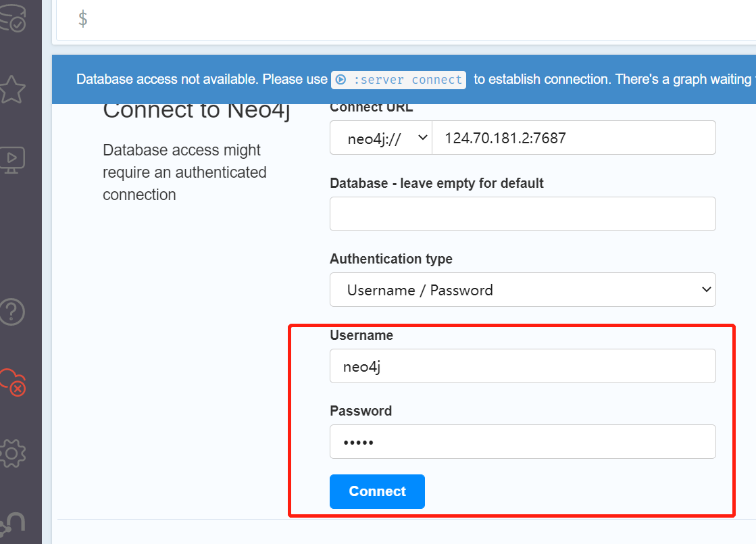Click the Password field label
This screenshot has width=756, height=544.
(361, 411)
